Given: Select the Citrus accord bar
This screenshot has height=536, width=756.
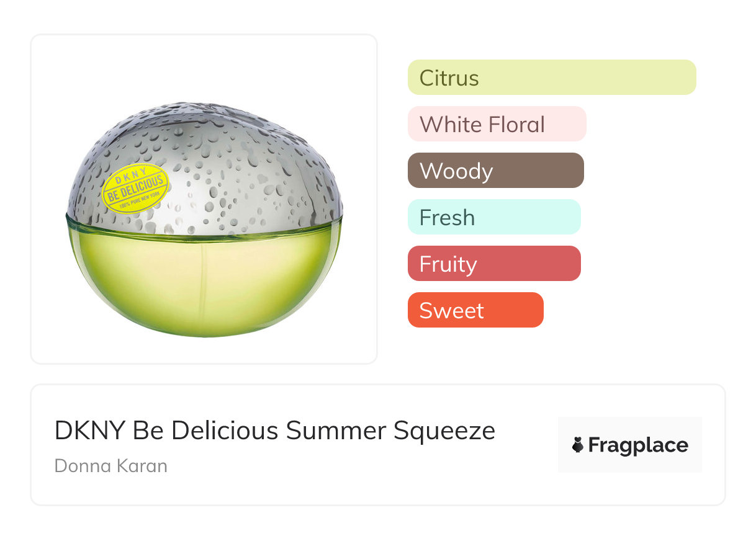Looking at the screenshot, I should click(552, 78).
